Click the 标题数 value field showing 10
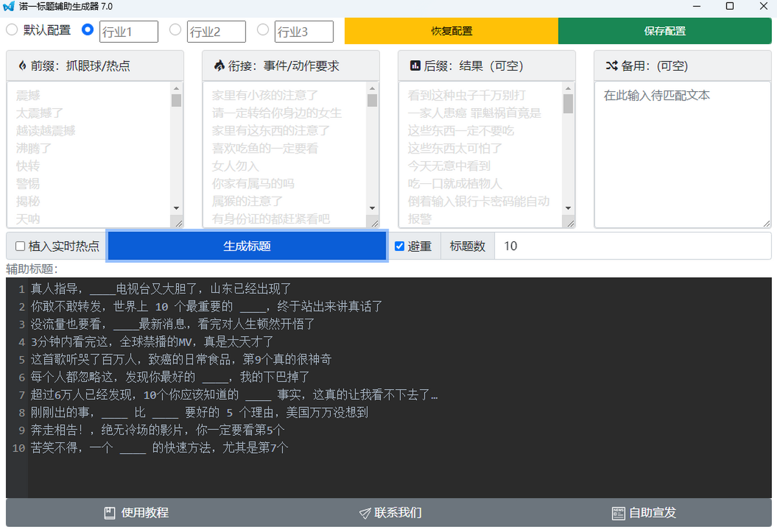777x532 pixels. [x=633, y=246]
